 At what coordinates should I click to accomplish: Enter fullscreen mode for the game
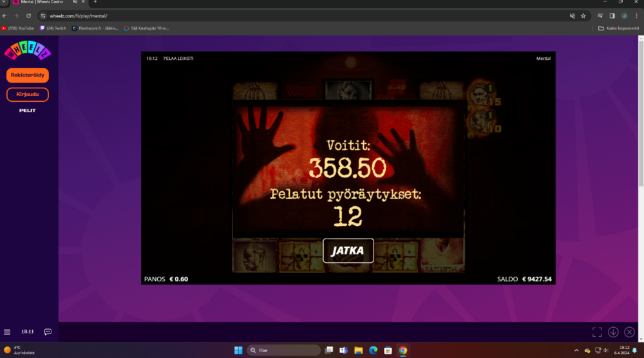point(597,332)
